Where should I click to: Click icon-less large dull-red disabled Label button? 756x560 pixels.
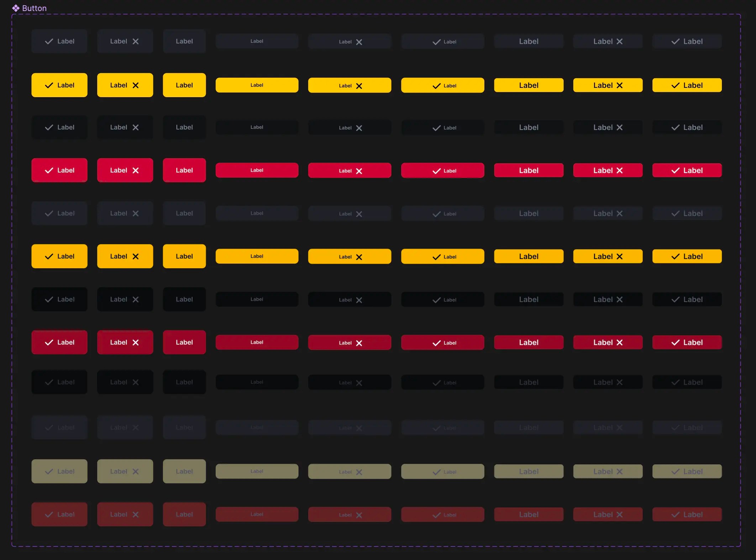coord(184,514)
